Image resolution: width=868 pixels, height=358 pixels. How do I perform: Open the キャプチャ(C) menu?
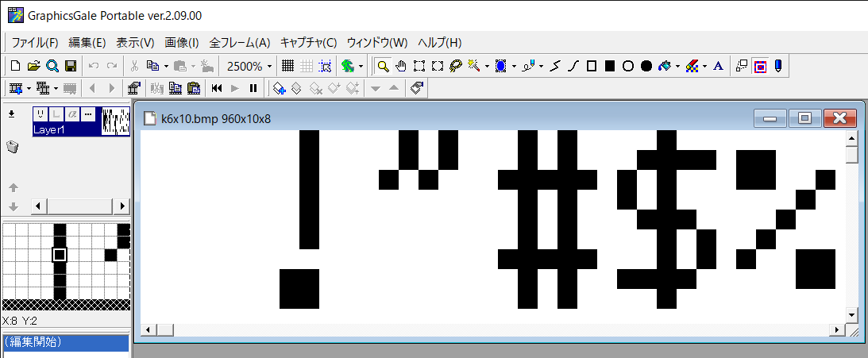pyautogui.click(x=308, y=43)
